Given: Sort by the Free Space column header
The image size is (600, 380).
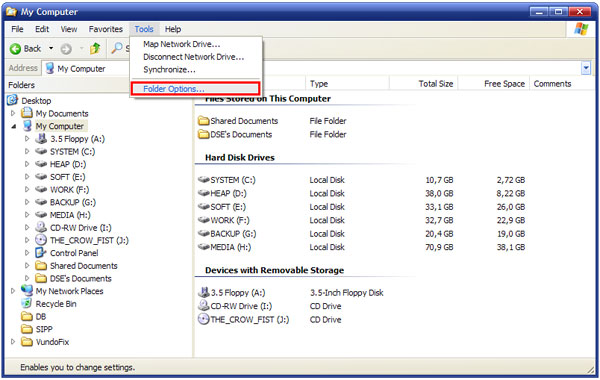Looking at the screenshot, I should pyautogui.click(x=494, y=83).
